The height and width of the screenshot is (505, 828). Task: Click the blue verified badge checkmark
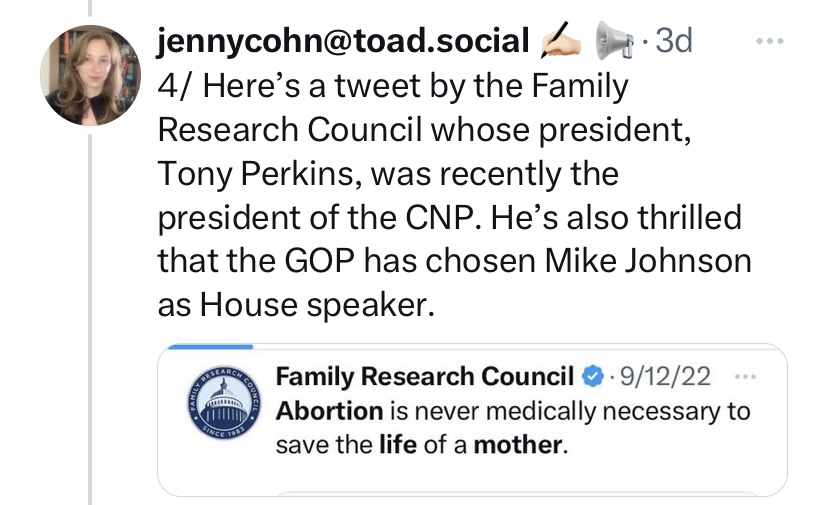tap(594, 377)
